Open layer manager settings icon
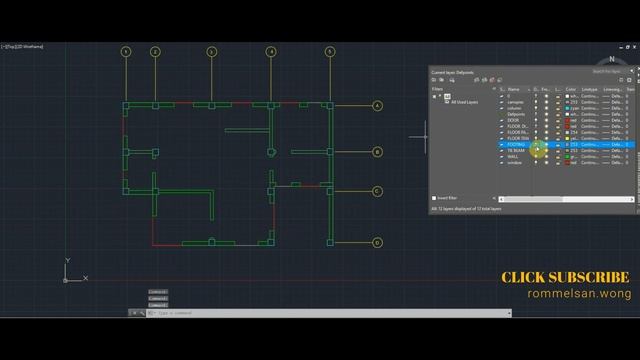The width and height of the screenshot is (640, 360). [629, 80]
